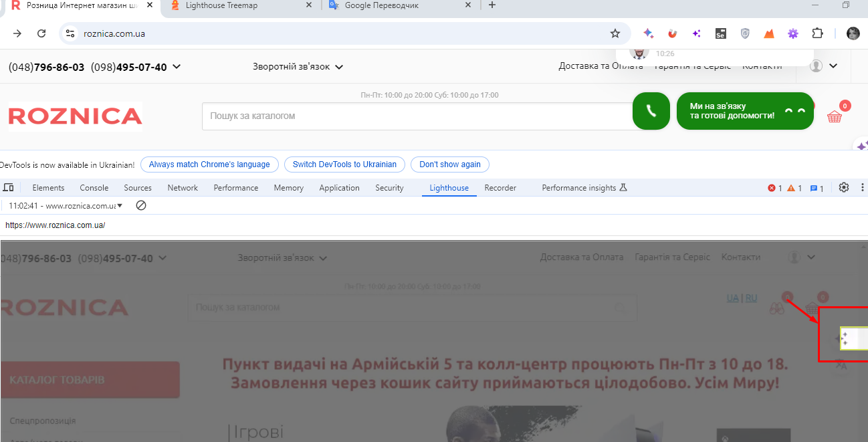Screen dimensions: 868x442
Task: Click the green phone call button
Action: point(651,111)
